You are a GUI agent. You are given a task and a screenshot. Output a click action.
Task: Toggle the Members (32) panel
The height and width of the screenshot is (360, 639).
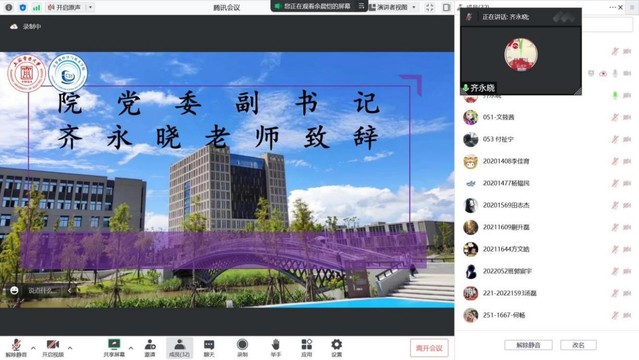[x=180, y=348]
